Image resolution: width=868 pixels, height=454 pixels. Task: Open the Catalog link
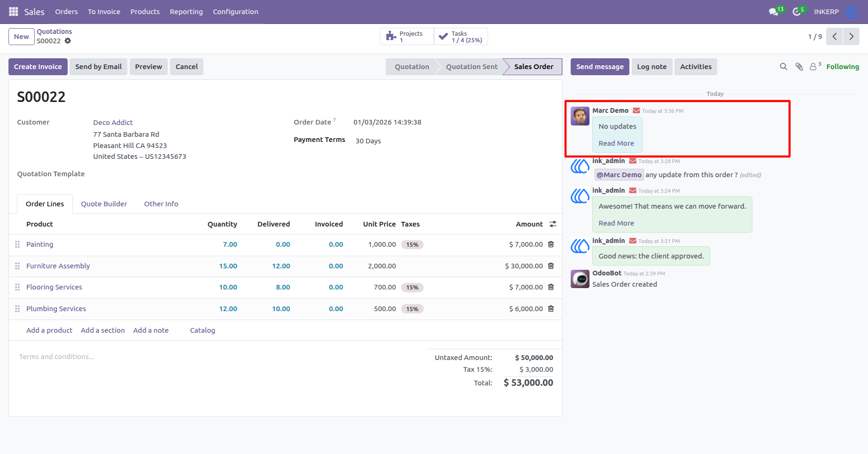(x=202, y=330)
